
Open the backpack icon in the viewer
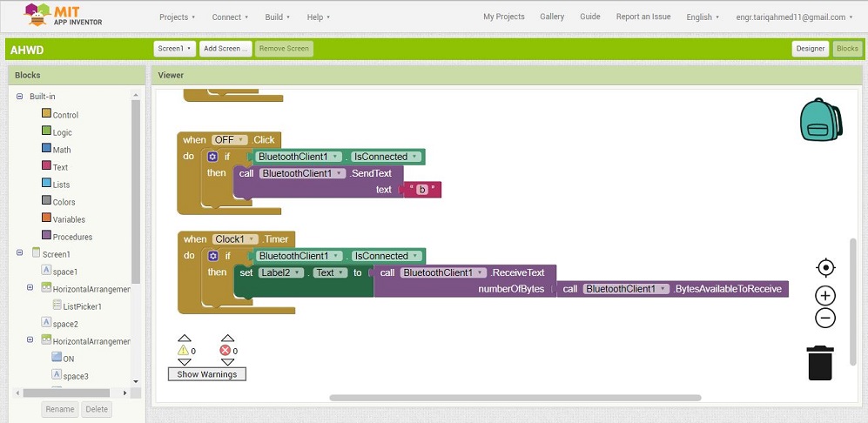coord(821,119)
